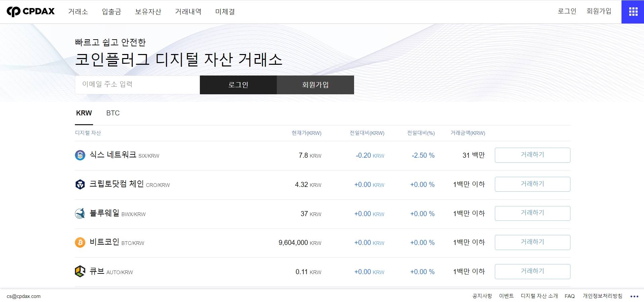Switch to the BTC market tab
Image resolution: width=644 pixels, height=302 pixels.
click(x=113, y=113)
